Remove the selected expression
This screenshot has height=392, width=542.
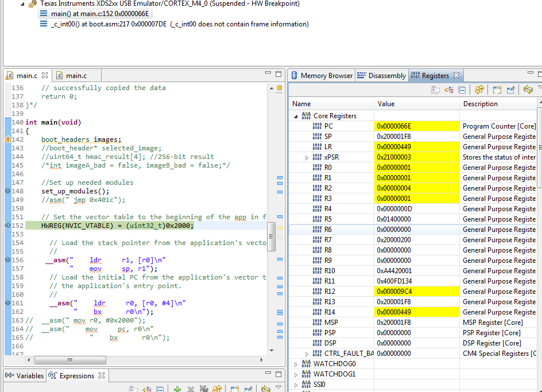(191, 388)
